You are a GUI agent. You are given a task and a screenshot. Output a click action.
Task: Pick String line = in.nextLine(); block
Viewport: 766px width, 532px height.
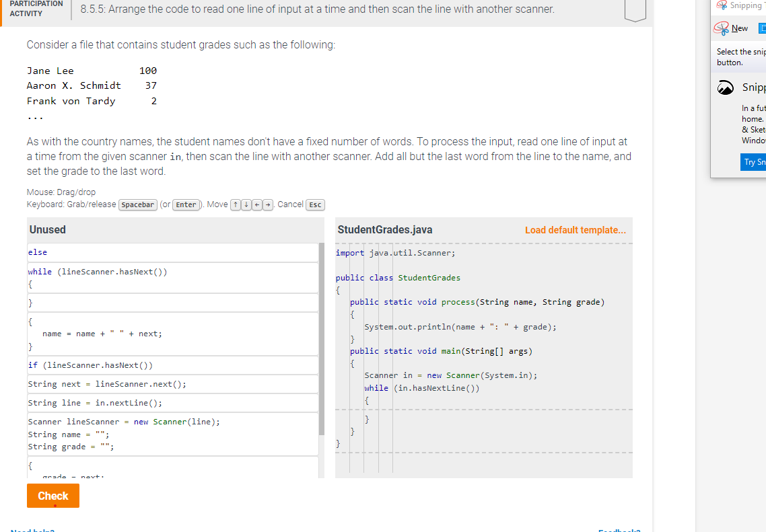coord(173,403)
